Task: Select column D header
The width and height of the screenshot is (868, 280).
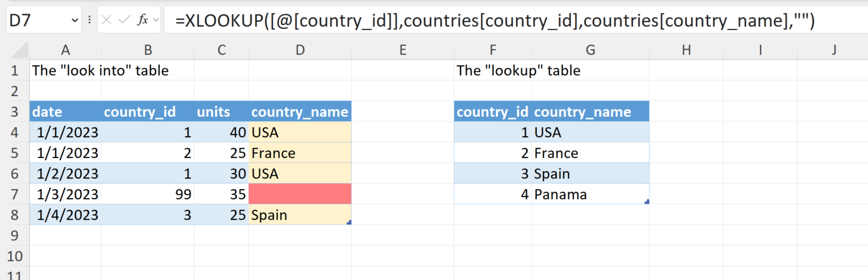Action: pos(300,50)
